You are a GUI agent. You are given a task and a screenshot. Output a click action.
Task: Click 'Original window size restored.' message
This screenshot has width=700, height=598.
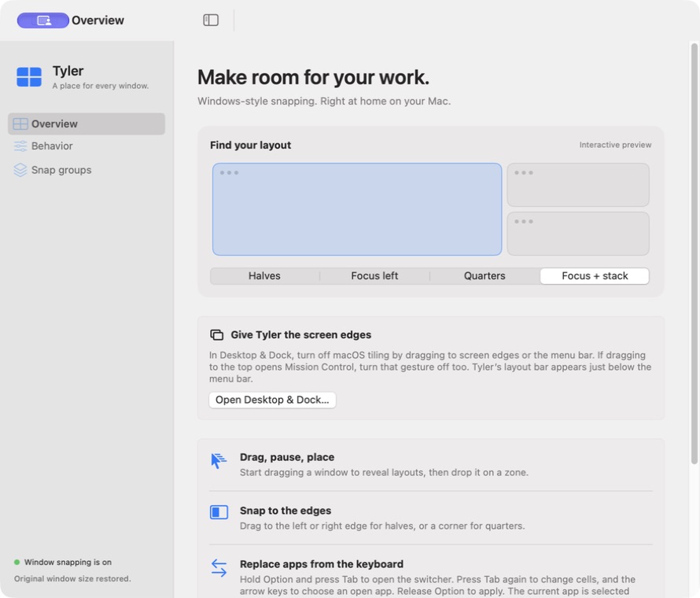coord(72,579)
